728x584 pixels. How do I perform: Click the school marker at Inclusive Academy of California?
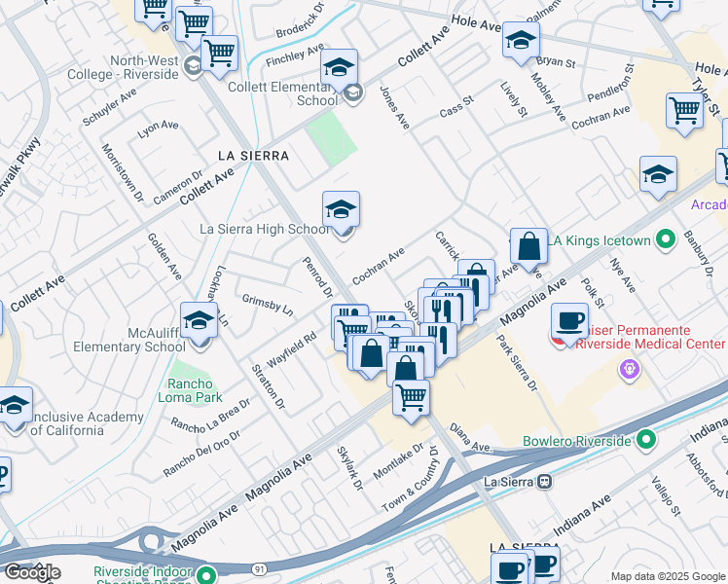tap(14, 405)
